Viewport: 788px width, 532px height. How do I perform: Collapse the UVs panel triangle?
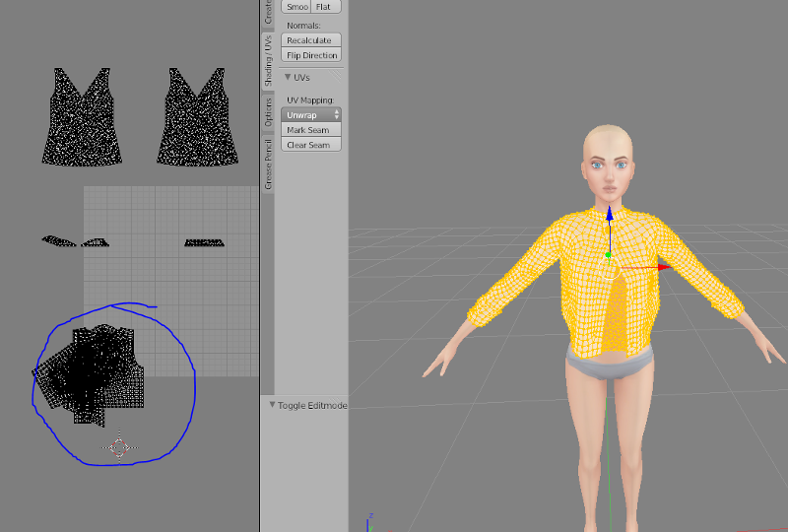point(288,77)
